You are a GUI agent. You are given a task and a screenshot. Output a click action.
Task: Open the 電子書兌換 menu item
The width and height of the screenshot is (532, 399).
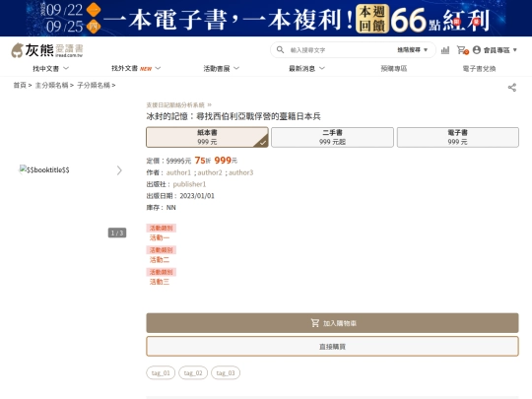coord(479,69)
